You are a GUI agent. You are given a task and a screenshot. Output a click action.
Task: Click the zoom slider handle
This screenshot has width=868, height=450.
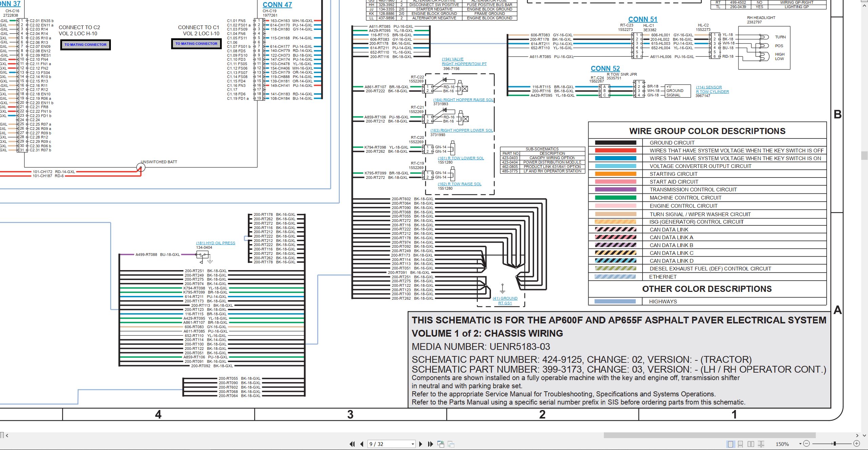click(x=835, y=444)
